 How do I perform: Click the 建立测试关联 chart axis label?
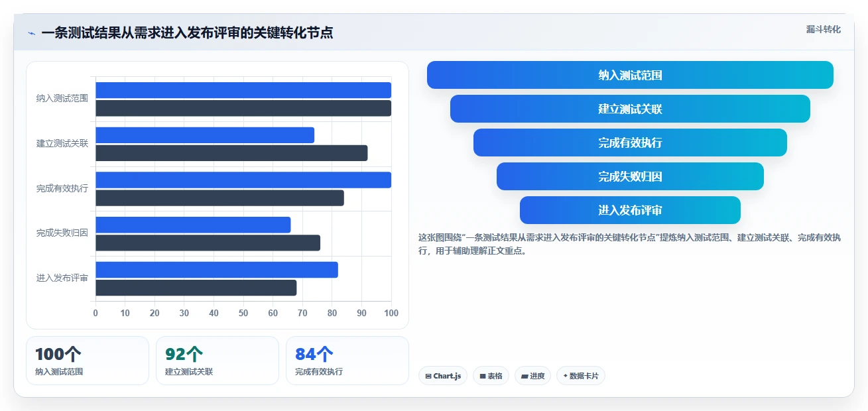(x=62, y=143)
